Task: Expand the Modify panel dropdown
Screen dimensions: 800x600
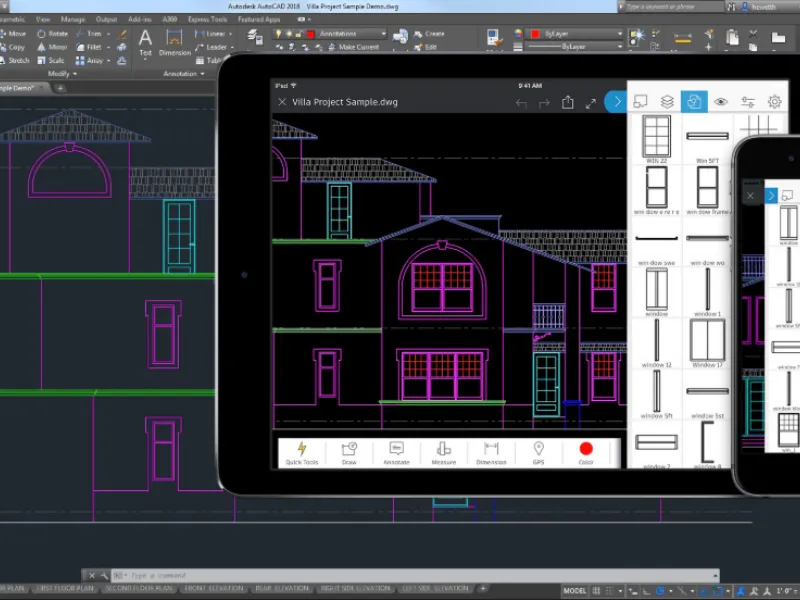Action: [62, 74]
